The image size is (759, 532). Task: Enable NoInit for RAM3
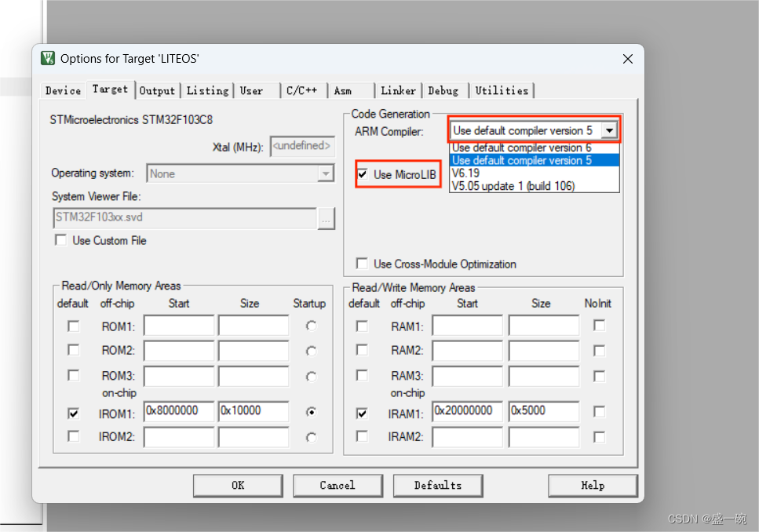click(599, 376)
